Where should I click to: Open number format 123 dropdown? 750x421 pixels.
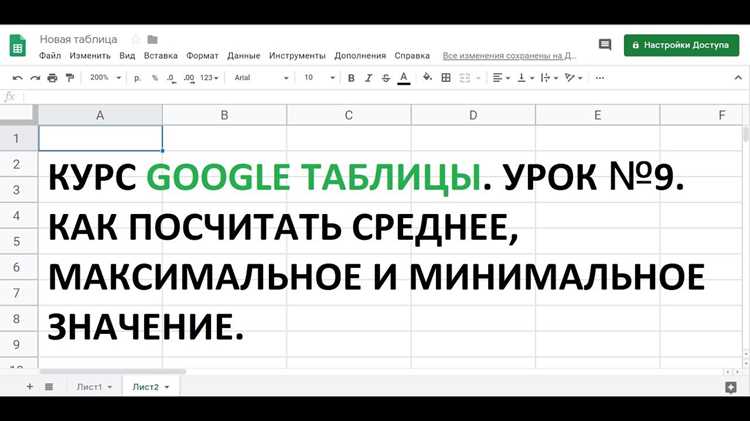pyautogui.click(x=209, y=78)
